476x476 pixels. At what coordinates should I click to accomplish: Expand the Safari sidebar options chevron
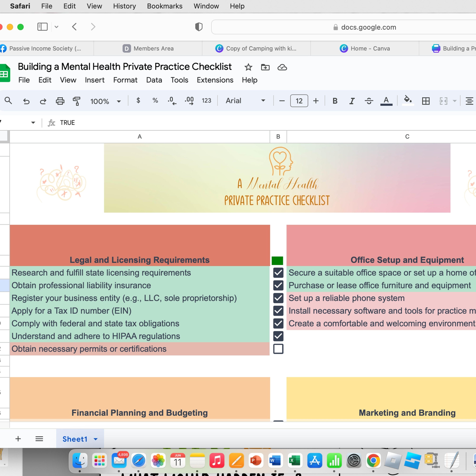click(x=56, y=27)
